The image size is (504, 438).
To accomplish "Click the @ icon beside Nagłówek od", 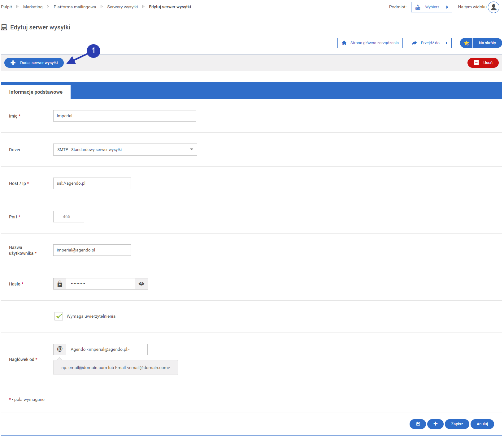I will 60,349.
